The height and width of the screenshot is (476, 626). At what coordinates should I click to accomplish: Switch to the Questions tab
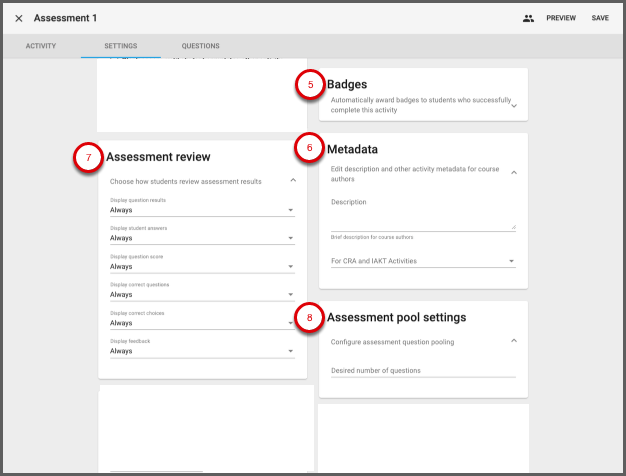tap(200, 46)
